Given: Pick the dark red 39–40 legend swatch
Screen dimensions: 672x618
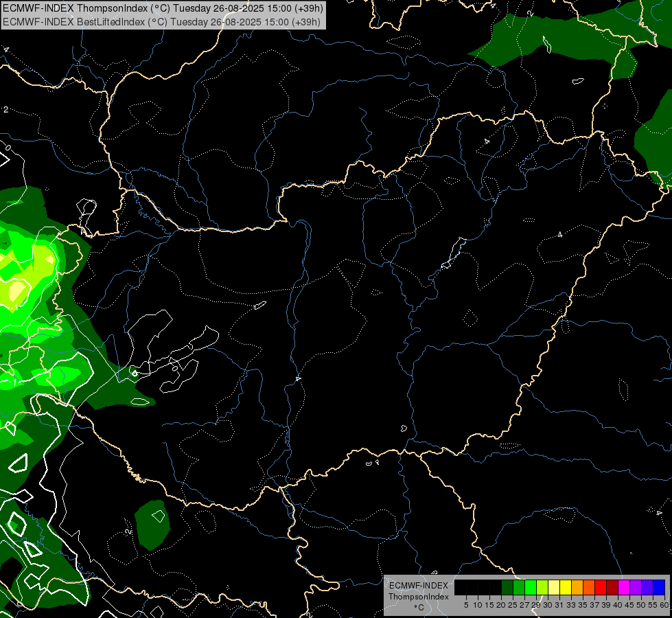Looking at the screenshot, I should [x=612, y=587].
